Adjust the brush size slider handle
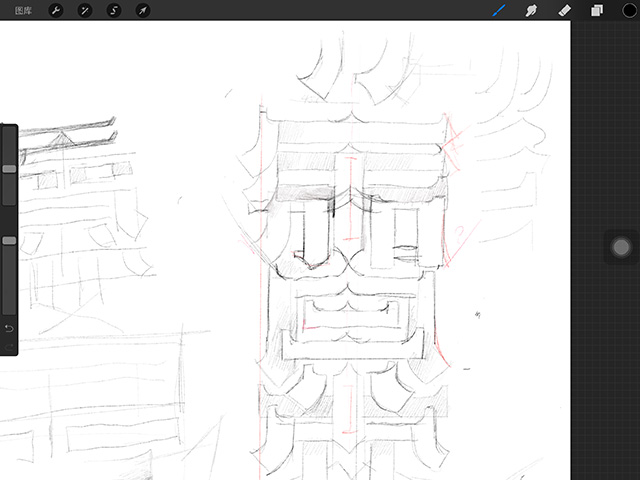Viewport: 640px width, 480px height. coord(9,169)
